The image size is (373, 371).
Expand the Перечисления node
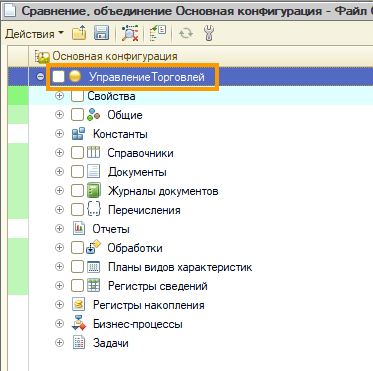point(59,209)
